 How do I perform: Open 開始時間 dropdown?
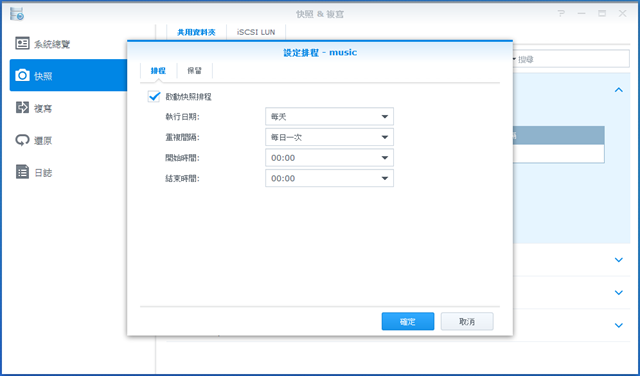(x=329, y=158)
